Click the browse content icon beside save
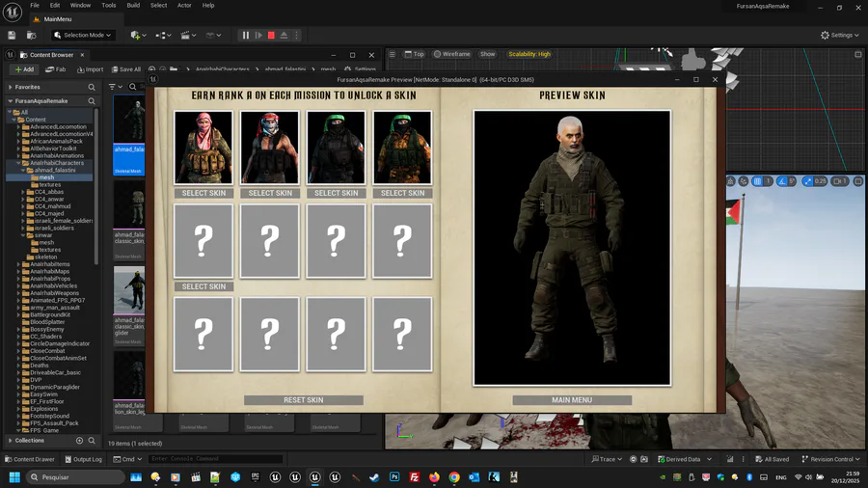The height and width of the screenshot is (488, 868). pos(32,35)
